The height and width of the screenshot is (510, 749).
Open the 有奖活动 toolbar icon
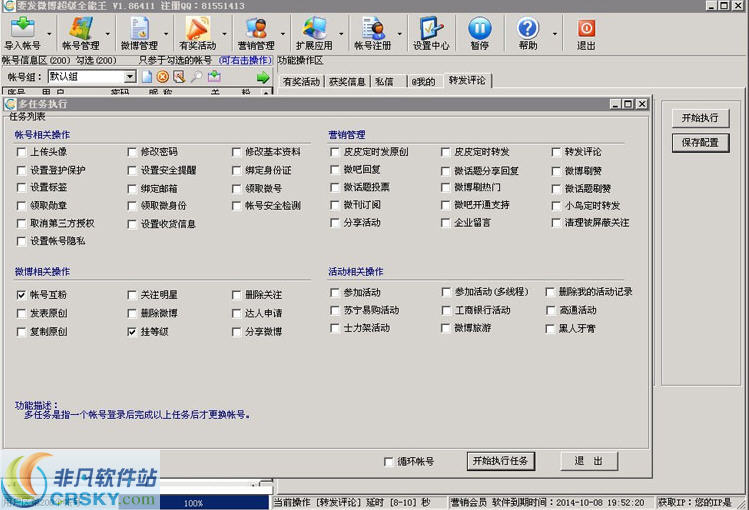coord(197,33)
